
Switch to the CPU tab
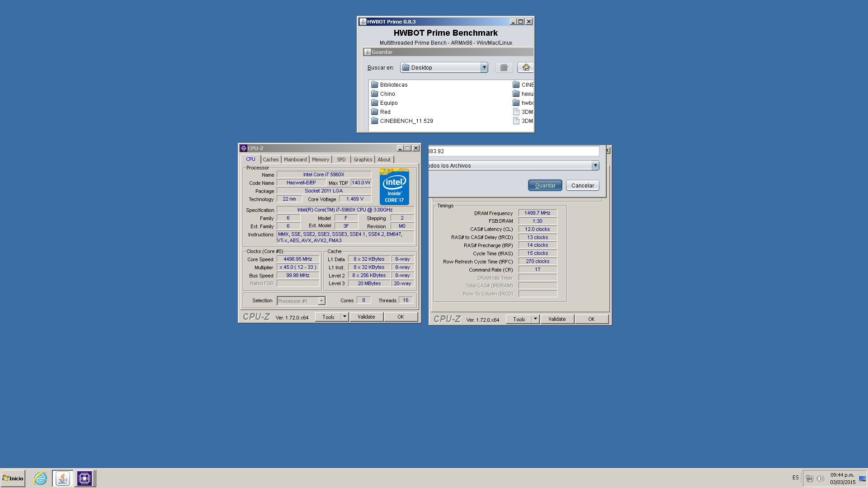tap(250, 159)
